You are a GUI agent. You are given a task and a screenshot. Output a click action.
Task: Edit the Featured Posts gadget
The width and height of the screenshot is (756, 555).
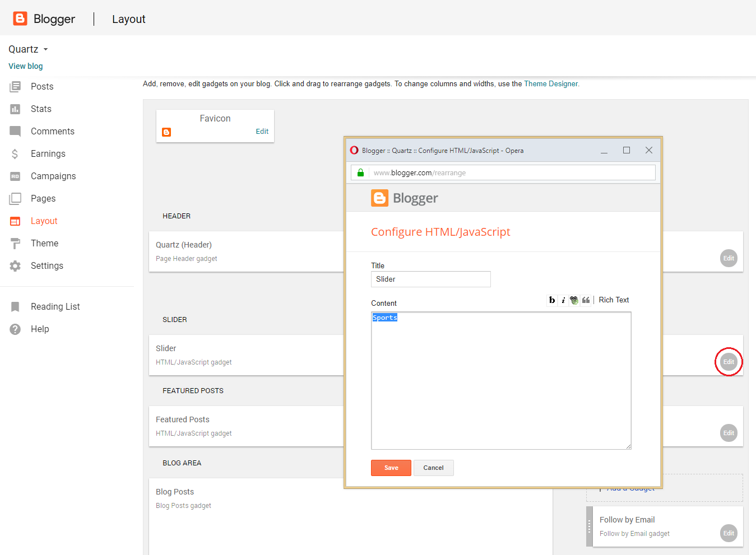click(729, 433)
